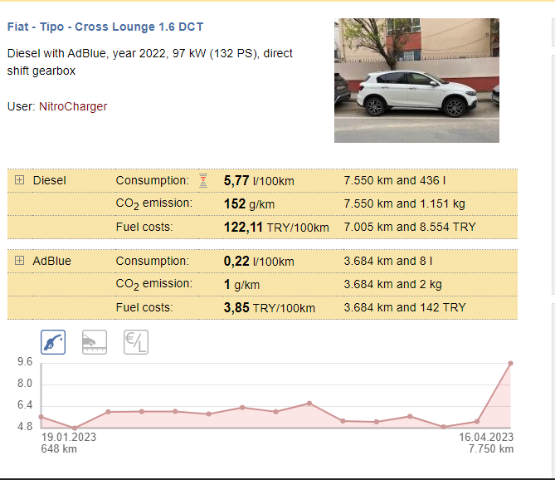Click the hourglass icon beside Diesel consumption

click(203, 181)
